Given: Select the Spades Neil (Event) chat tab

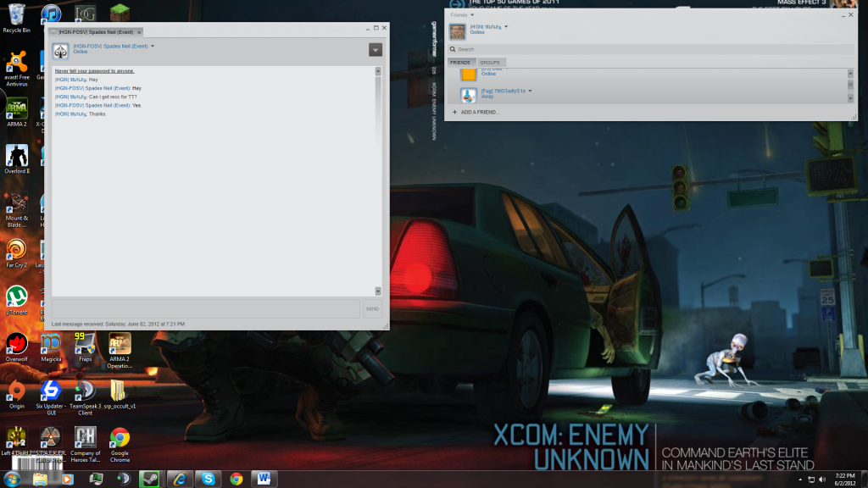Looking at the screenshot, I should click(x=96, y=32).
